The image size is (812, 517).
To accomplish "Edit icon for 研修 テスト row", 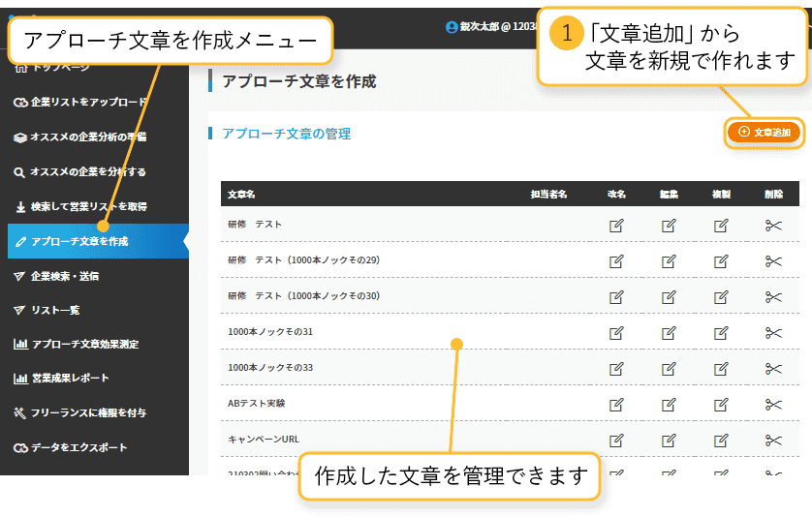I will [669, 226].
